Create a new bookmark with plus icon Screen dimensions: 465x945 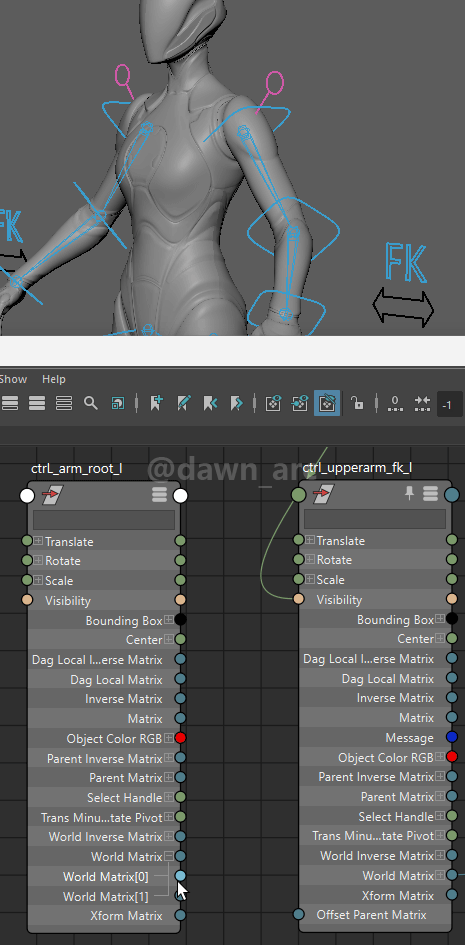[157, 403]
